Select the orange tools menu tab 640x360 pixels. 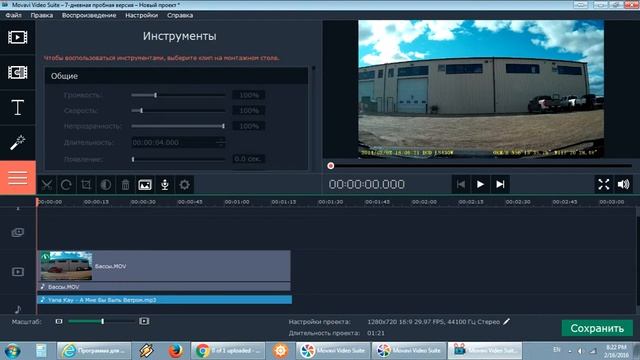click(x=18, y=178)
